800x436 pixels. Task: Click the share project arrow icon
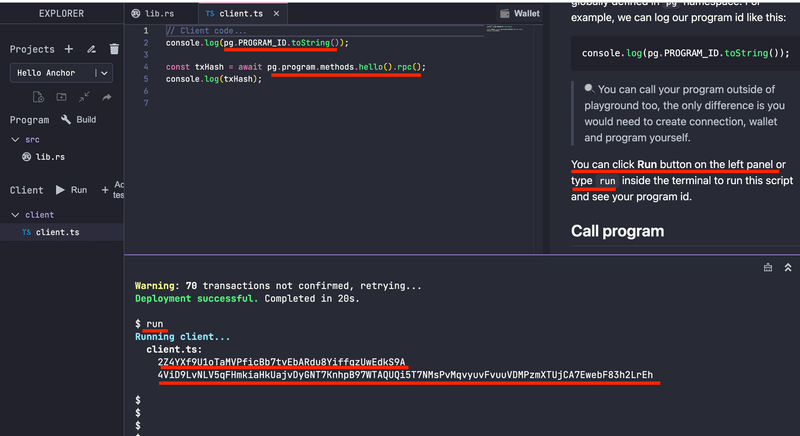click(x=107, y=97)
